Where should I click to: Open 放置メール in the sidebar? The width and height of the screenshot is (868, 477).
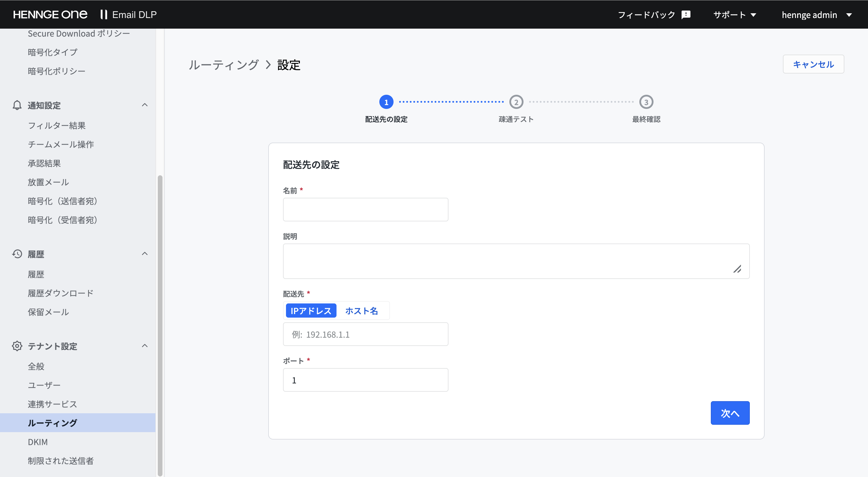coord(48,182)
